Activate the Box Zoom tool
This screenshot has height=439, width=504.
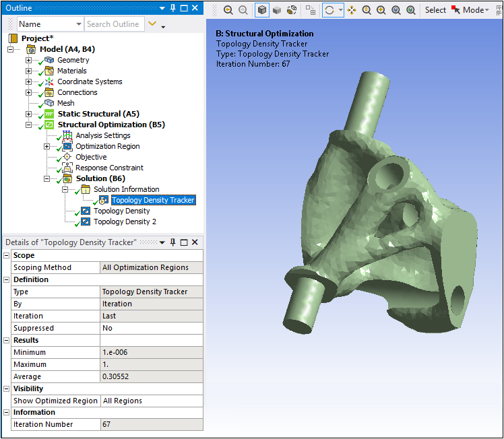[x=381, y=10]
